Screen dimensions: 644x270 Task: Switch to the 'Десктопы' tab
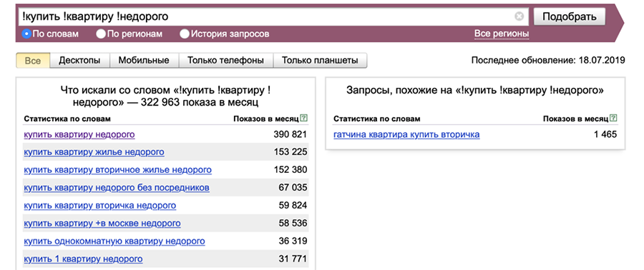point(79,61)
